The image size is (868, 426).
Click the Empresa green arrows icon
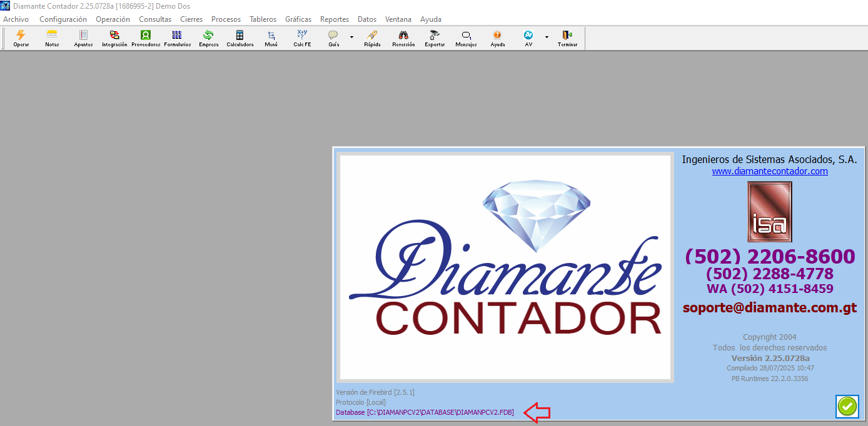(208, 38)
